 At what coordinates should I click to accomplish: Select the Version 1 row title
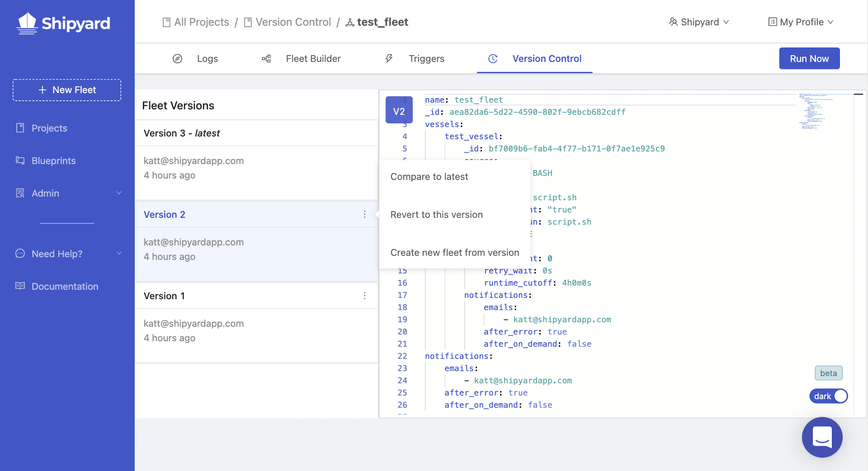[164, 296]
